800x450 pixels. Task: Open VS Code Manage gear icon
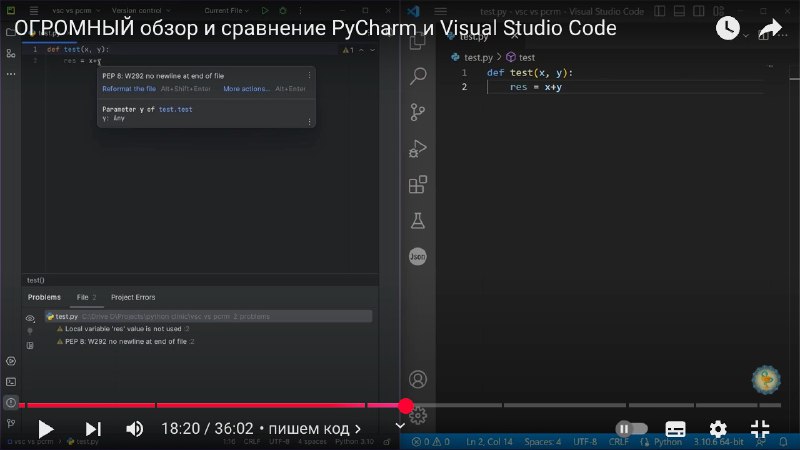(418, 416)
